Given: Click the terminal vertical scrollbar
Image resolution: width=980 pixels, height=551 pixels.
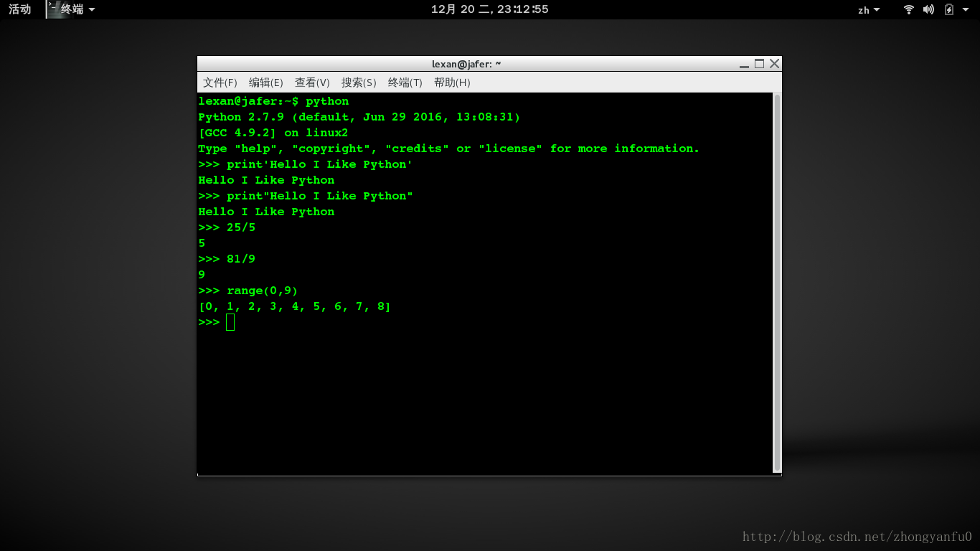Looking at the screenshot, I should pyautogui.click(x=777, y=283).
